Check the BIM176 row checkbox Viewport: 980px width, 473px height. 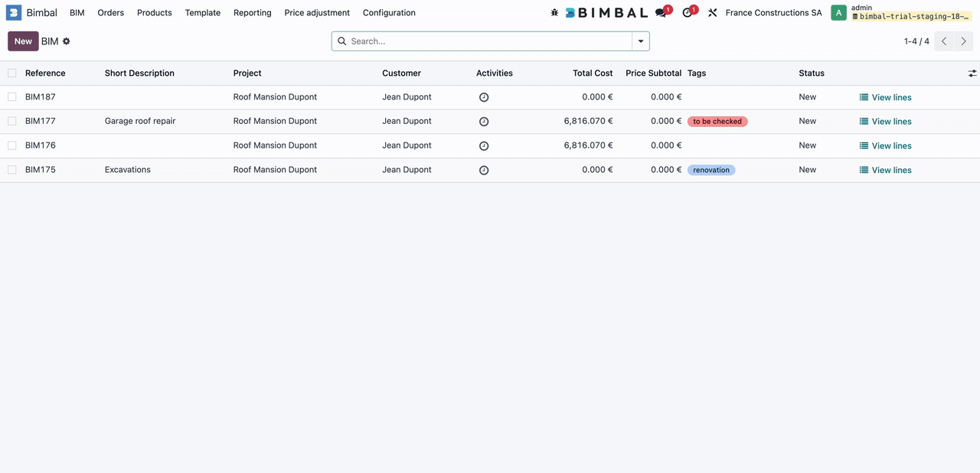pos(12,145)
